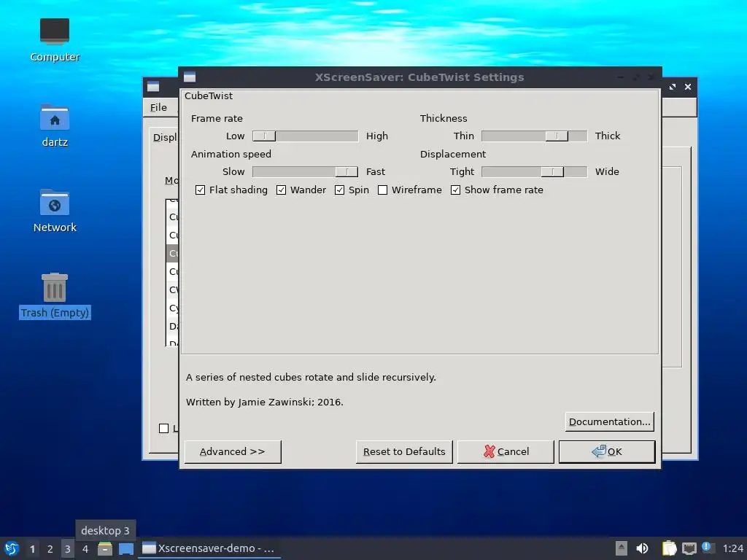Select desktop 3 in pager
The image size is (747, 560).
(x=68, y=549)
